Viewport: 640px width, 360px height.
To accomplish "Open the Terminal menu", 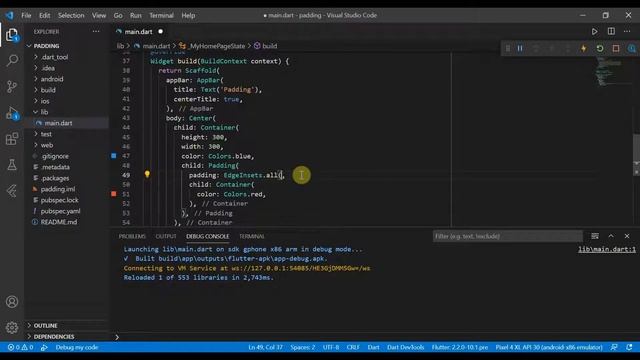I will (x=161, y=16).
